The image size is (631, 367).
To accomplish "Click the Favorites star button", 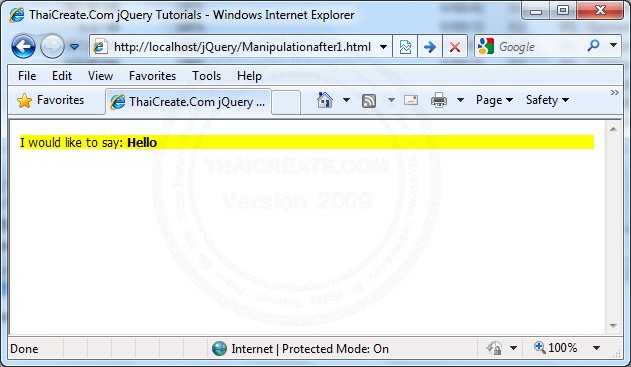I will pos(50,100).
